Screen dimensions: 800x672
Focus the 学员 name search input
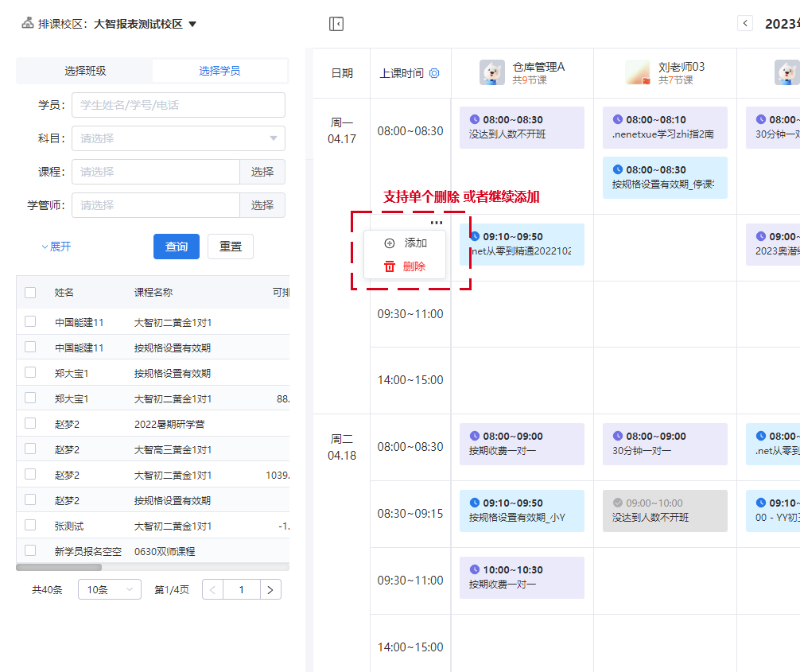(x=178, y=105)
